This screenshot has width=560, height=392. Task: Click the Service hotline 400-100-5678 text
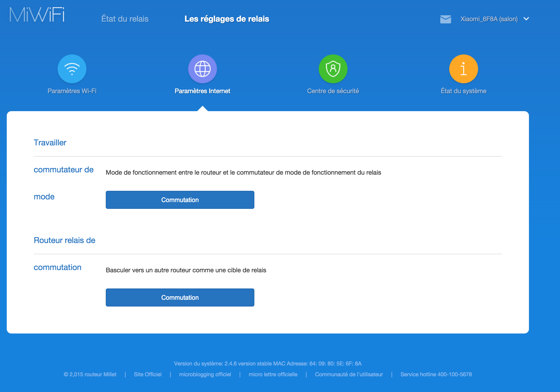point(436,374)
